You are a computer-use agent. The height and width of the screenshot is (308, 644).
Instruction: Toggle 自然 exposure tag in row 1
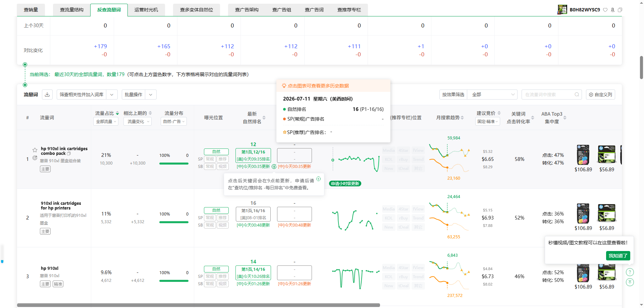coord(216,152)
